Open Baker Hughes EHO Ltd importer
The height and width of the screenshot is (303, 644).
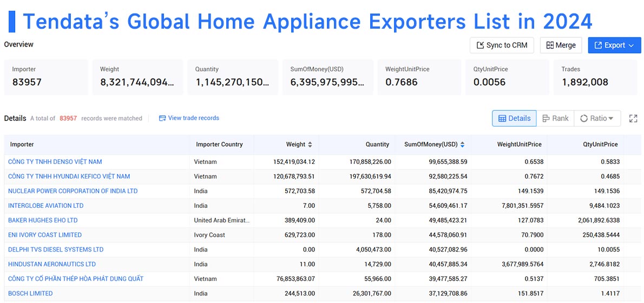[43, 220]
